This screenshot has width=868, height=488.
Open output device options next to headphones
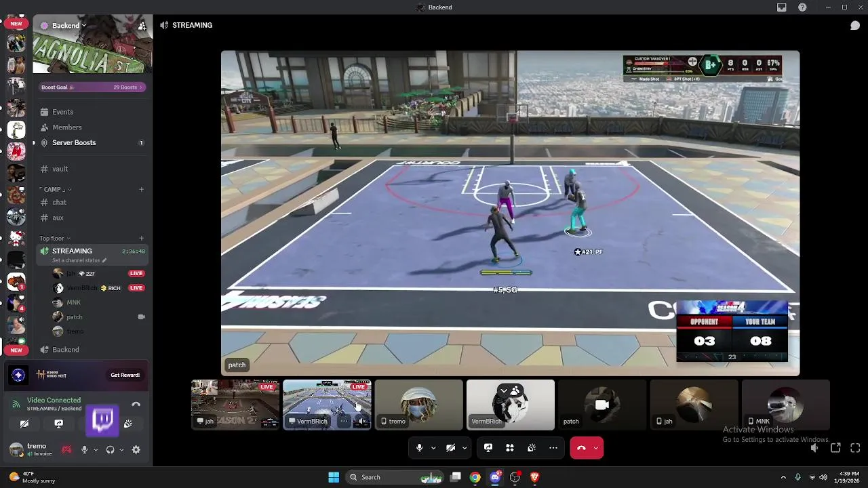click(121, 449)
